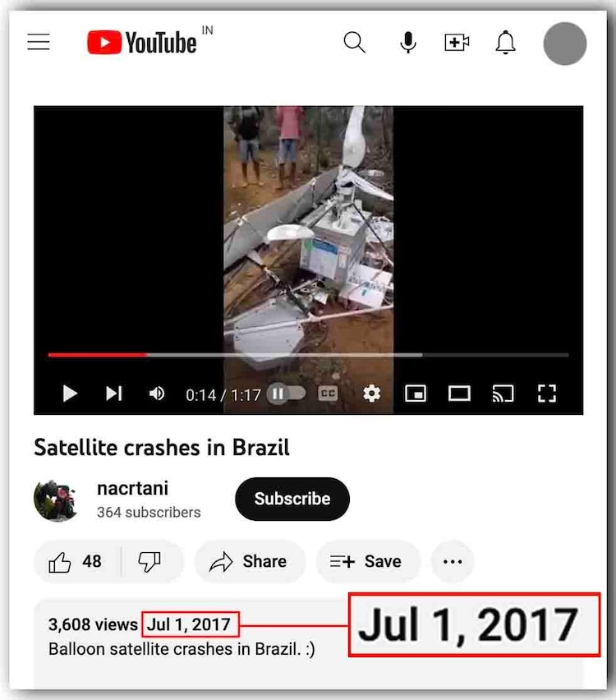The height and width of the screenshot is (700, 616).
Task: Click the YouTube logo
Action: coord(142,43)
